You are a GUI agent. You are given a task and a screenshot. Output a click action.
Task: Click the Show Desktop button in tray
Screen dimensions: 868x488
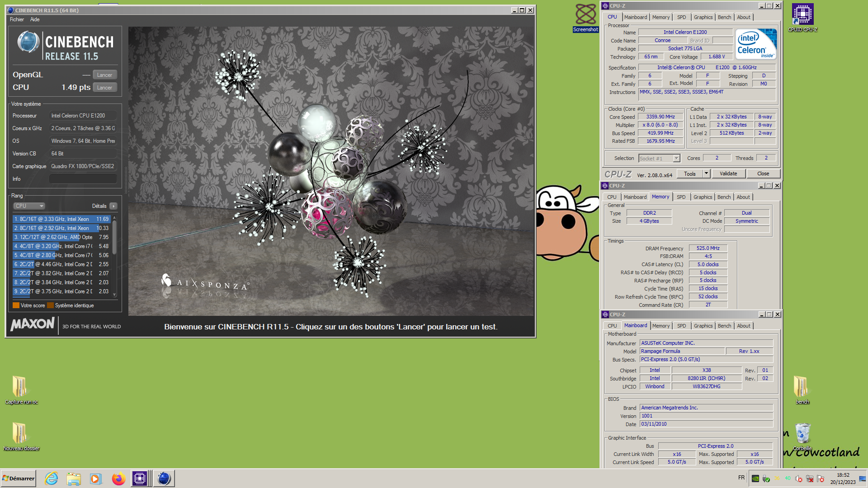point(863,479)
